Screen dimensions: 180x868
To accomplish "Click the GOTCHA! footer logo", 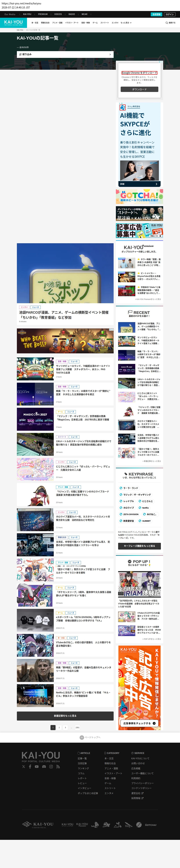I will [x=151, y=825].
